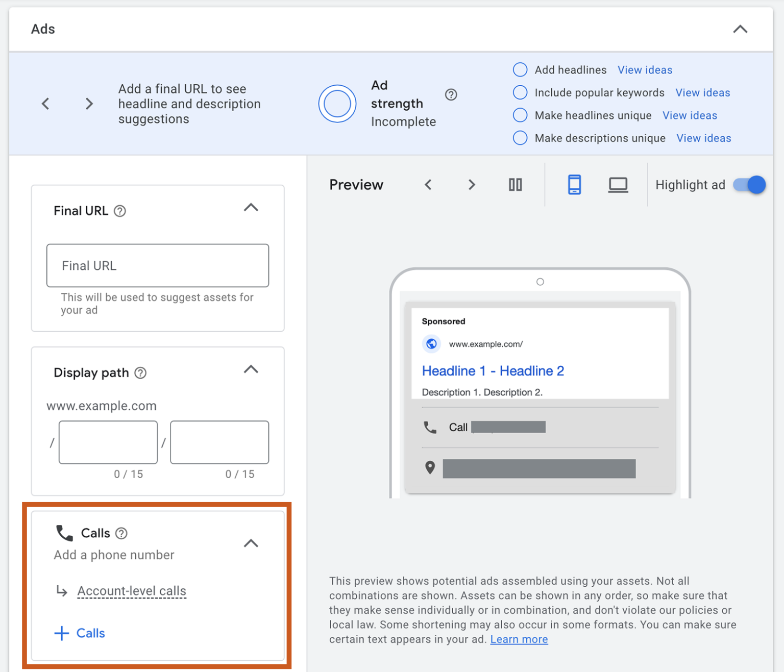Collapse the Ads panel
This screenshot has width=784, height=672.
[x=740, y=29]
